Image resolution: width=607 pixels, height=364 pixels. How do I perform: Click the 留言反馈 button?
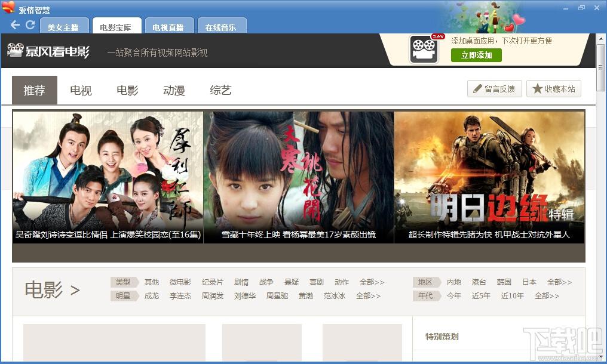(x=494, y=89)
